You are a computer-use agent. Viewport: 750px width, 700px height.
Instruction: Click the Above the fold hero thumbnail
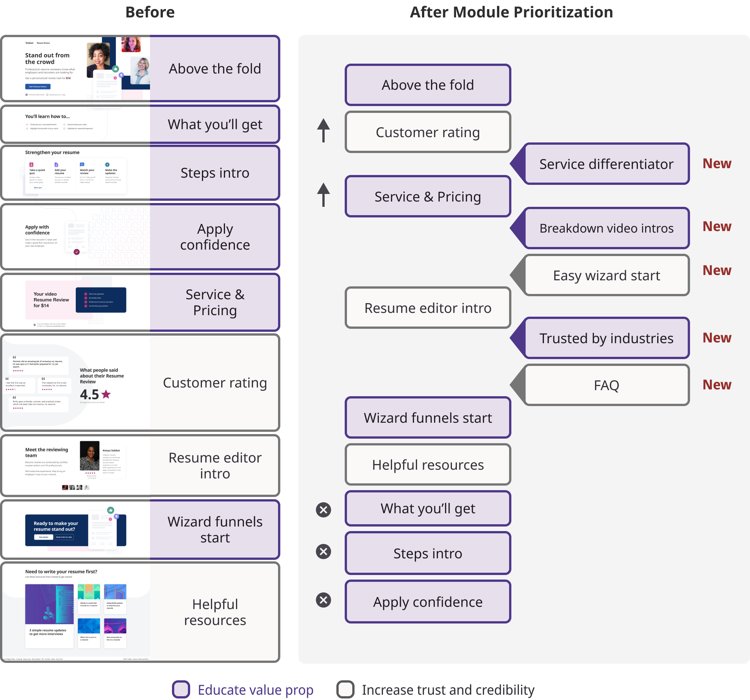point(76,69)
